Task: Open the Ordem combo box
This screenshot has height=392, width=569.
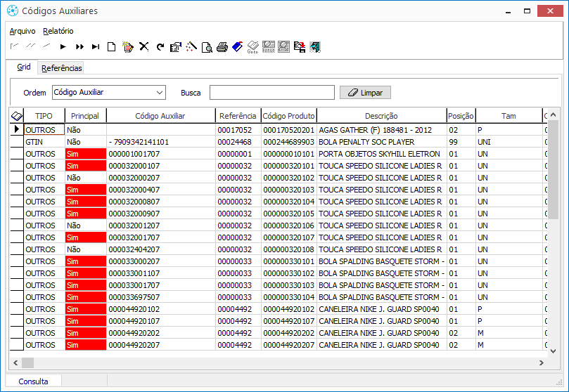Action: click(109, 93)
